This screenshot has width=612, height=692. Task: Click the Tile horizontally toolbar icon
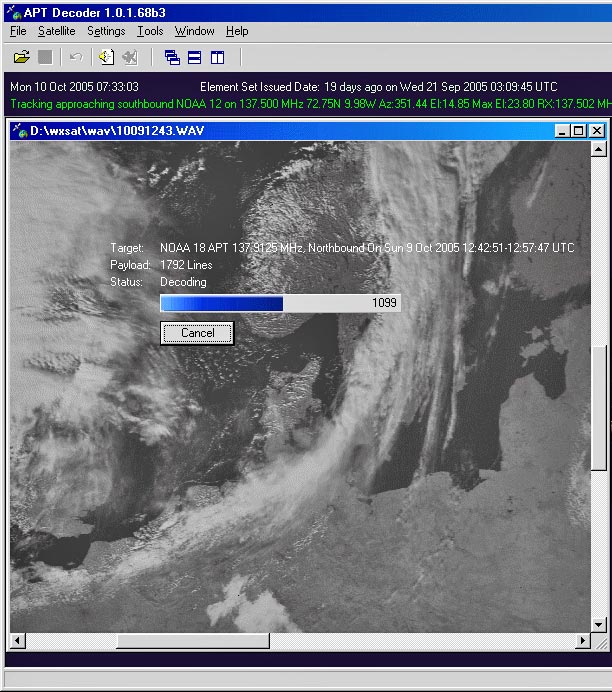(195, 57)
